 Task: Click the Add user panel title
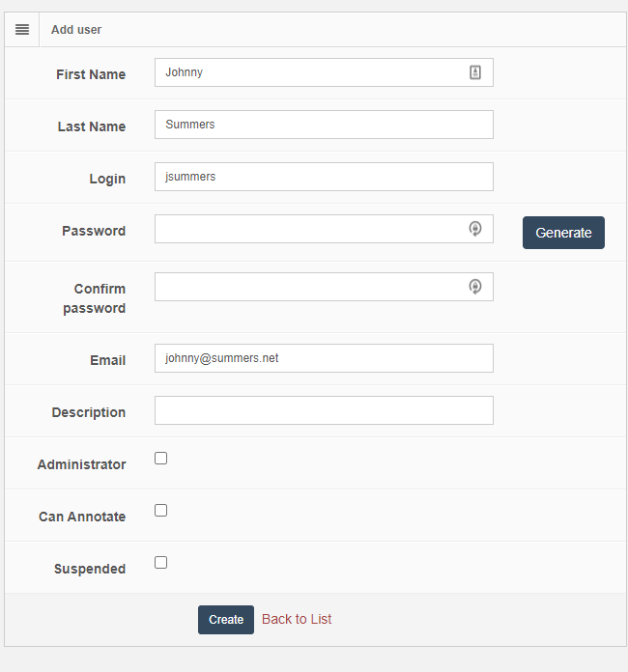(x=76, y=30)
